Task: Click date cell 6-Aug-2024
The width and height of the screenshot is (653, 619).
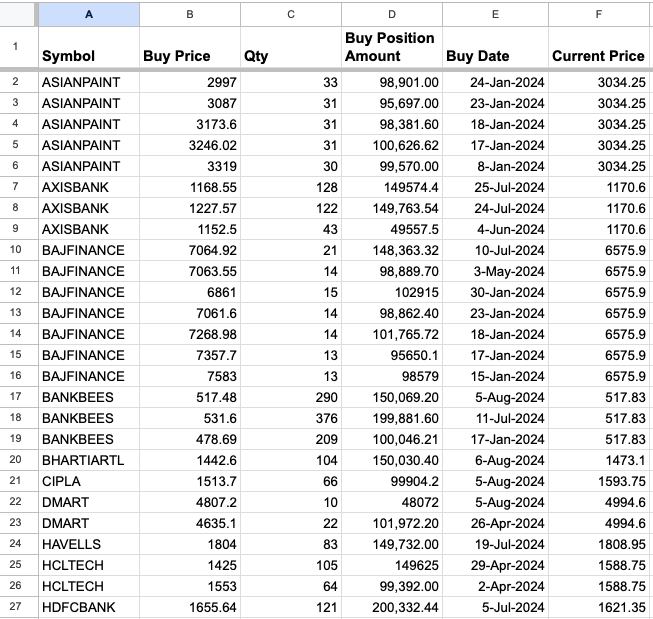Action: point(495,460)
